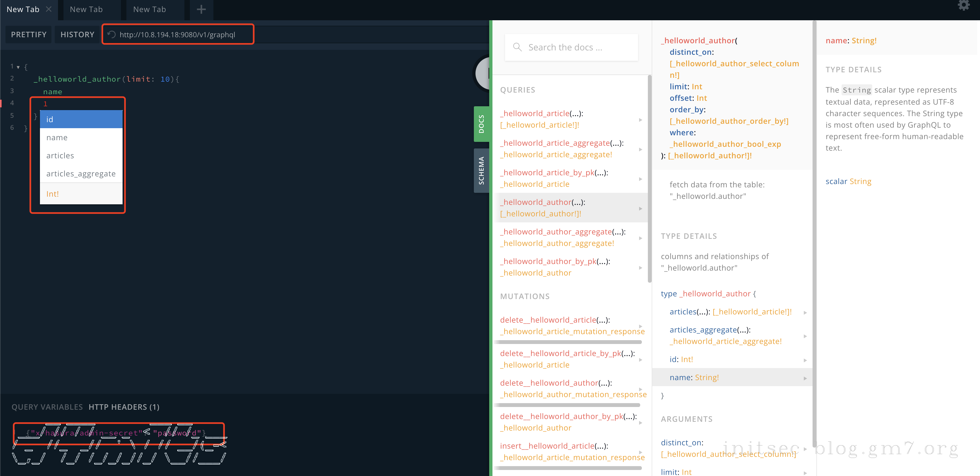Switch to the second New Tab
980x476 pixels.
pyautogui.click(x=86, y=10)
